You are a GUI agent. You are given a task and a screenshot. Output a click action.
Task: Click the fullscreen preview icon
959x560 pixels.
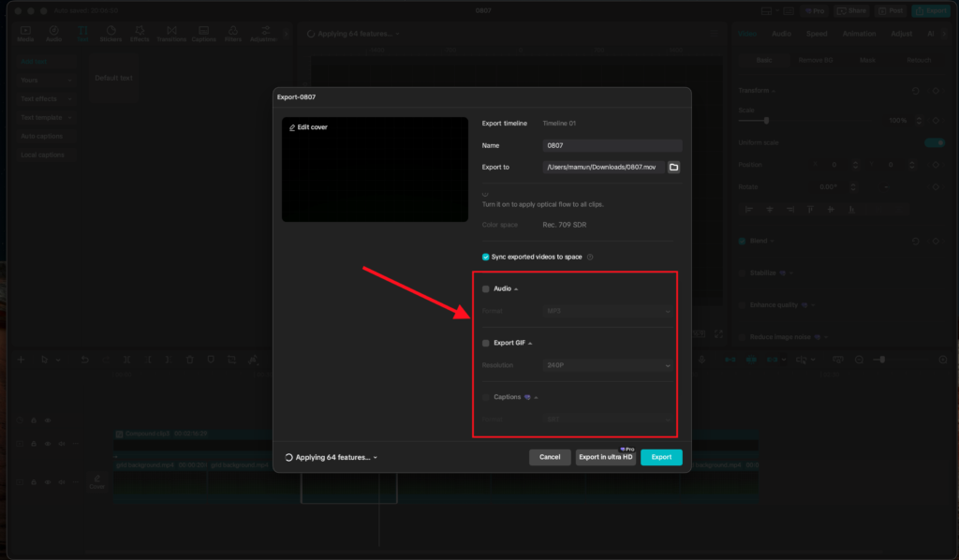coord(718,333)
